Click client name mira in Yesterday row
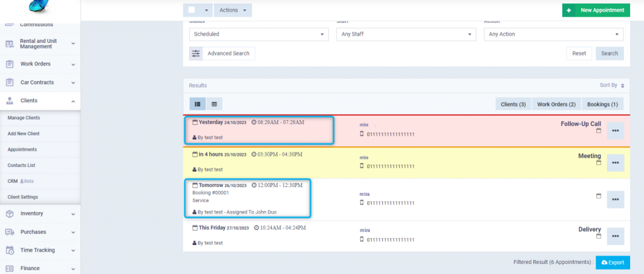The width and height of the screenshot is (644, 274). [x=364, y=125]
